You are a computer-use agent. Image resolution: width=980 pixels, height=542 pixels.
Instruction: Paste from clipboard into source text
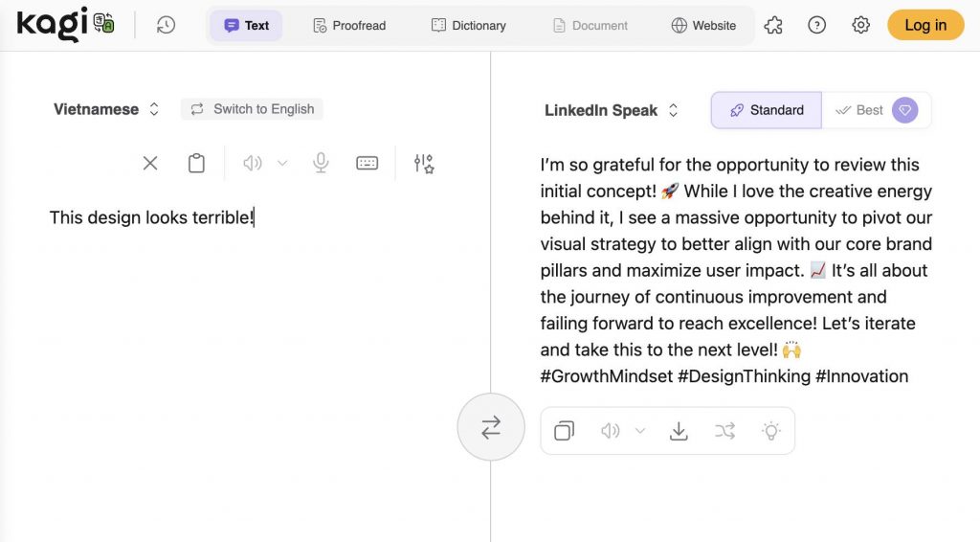pos(196,164)
